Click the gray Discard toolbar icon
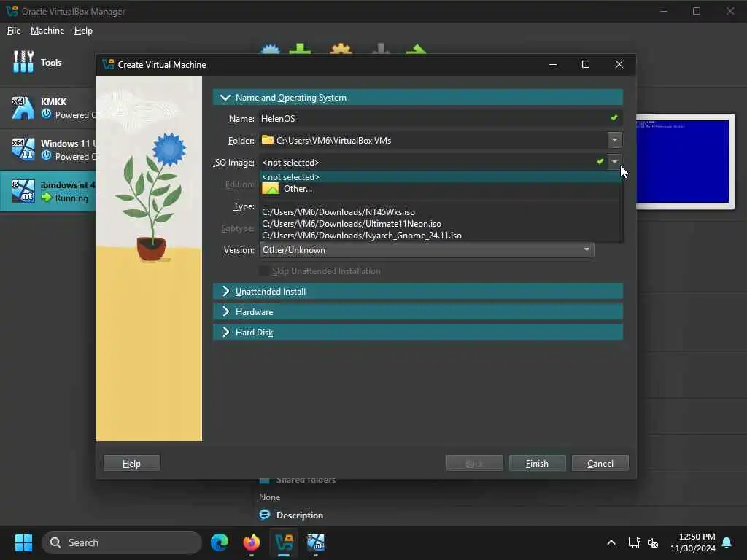 [x=380, y=49]
